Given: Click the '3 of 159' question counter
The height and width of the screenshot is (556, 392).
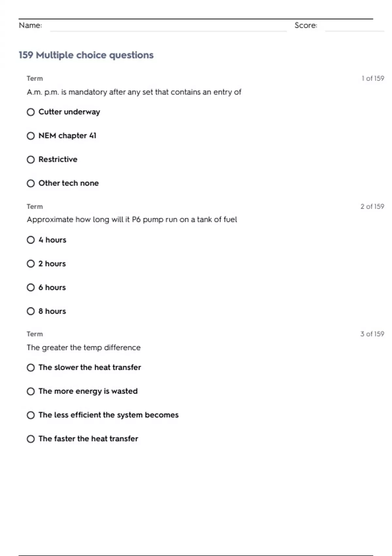Looking at the screenshot, I should tap(372, 334).
